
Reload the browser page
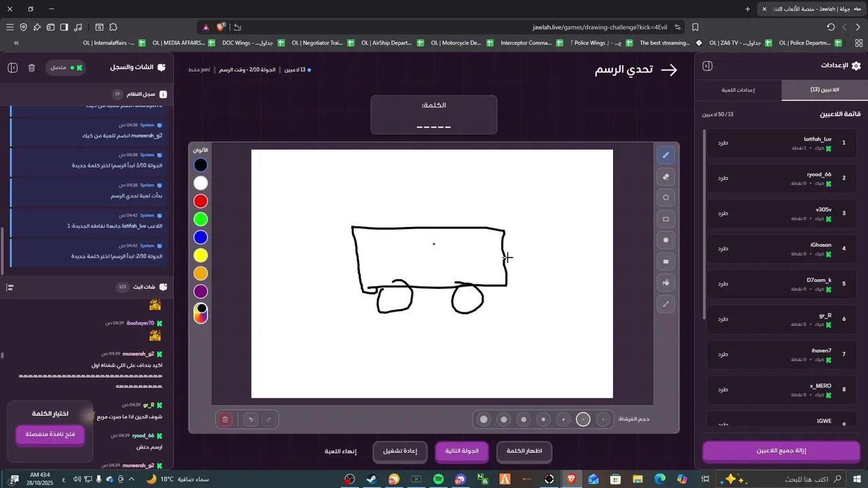pyautogui.click(x=831, y=27)
